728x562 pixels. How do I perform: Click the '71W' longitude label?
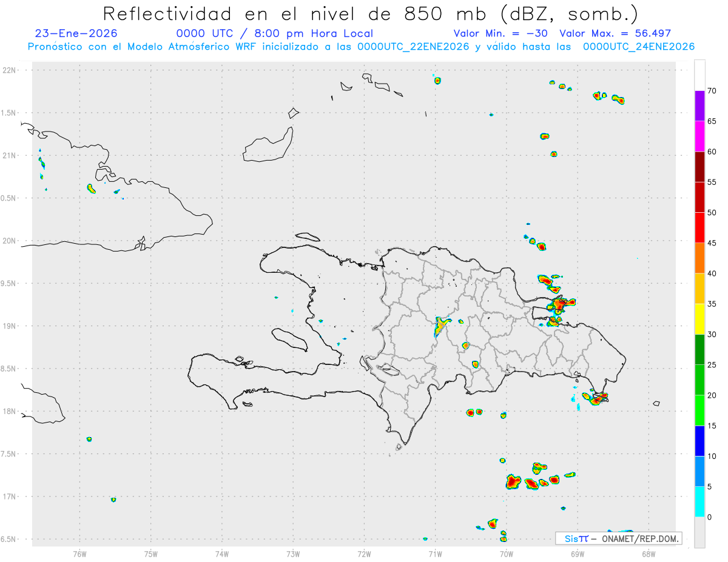pos(435,554)
